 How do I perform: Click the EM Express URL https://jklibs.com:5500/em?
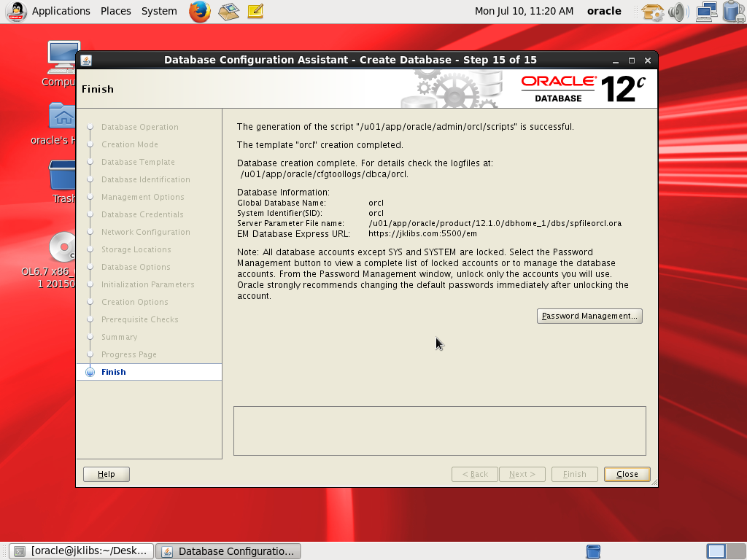[x=422, y=234]
